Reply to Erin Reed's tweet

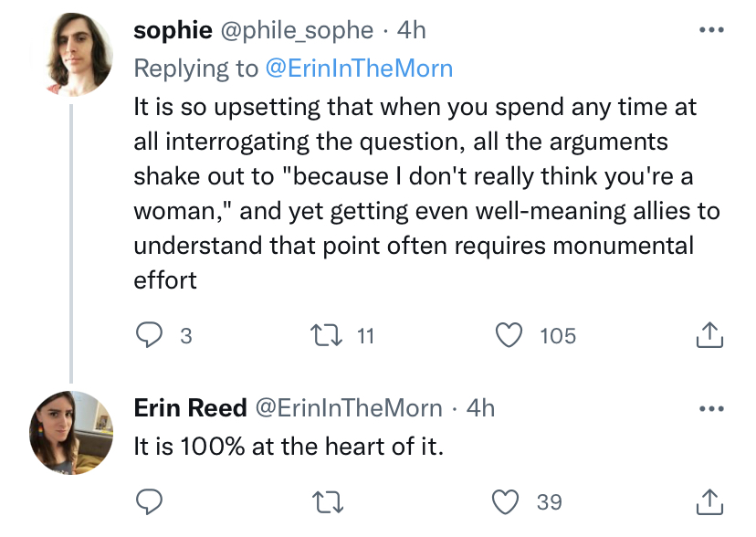(x=149, y=501)
